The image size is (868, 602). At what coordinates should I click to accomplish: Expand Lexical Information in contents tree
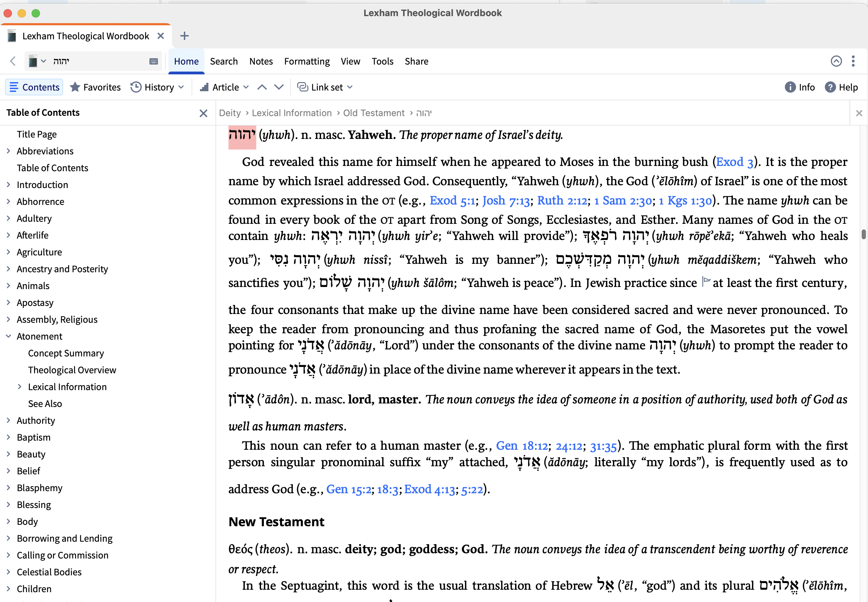click(20, 387)
